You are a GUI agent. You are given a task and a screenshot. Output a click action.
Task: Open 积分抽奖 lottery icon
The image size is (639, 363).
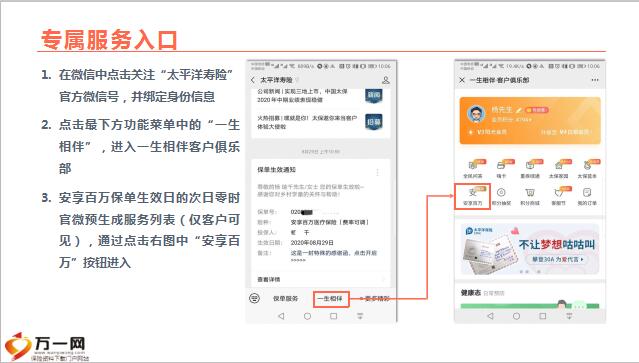[501, 196]
